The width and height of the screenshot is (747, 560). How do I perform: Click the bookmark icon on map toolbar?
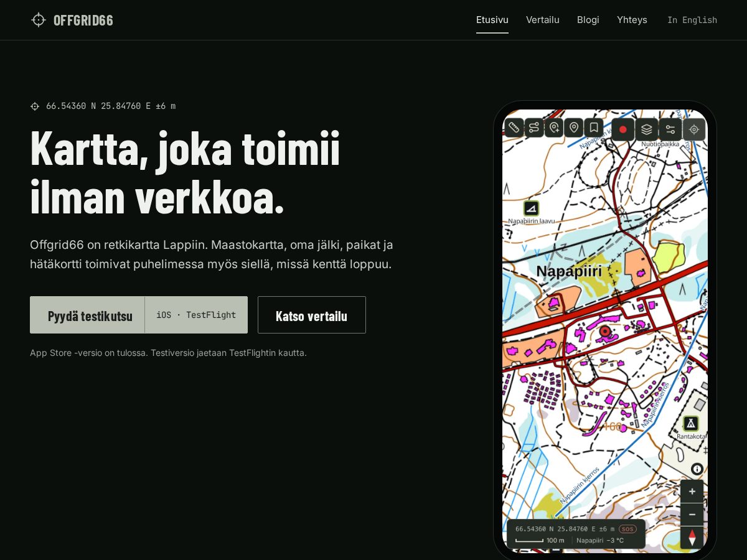pyautogui.click(x=594, y=128)
